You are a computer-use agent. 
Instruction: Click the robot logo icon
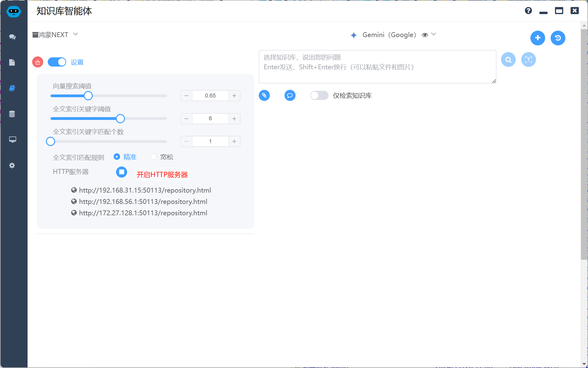click(14, 12)
